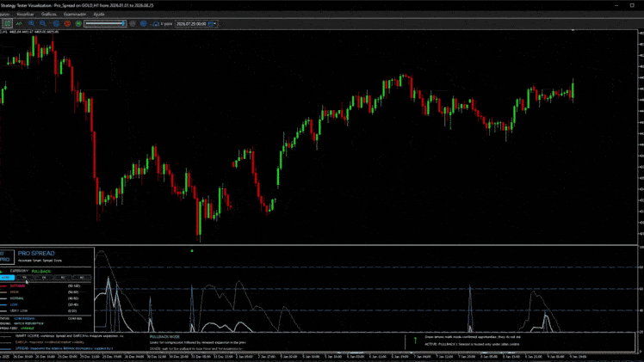The image size is (644, 362).
Task: Click the PULLBACK category value
Action: [41, 272]
